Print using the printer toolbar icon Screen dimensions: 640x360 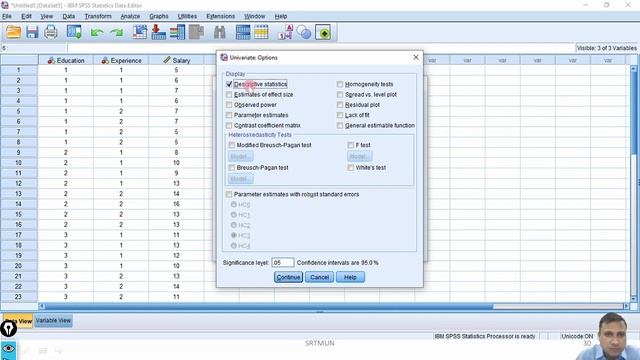point(51,32)
